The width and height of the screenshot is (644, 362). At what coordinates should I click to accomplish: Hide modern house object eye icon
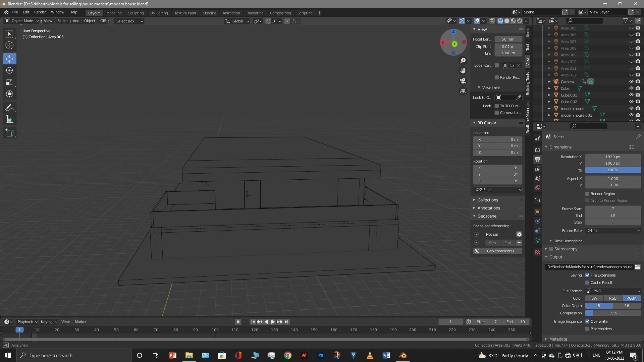coord(631,108)
